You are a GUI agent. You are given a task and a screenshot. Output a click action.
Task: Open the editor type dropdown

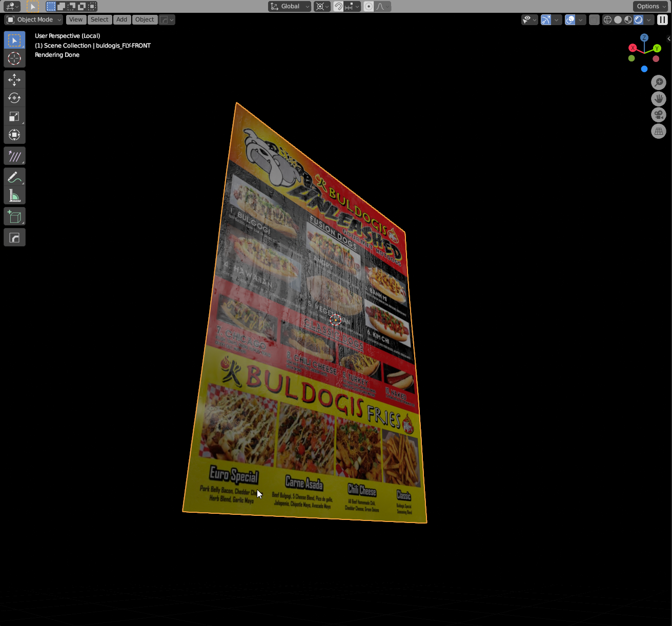tap(12, 7)
